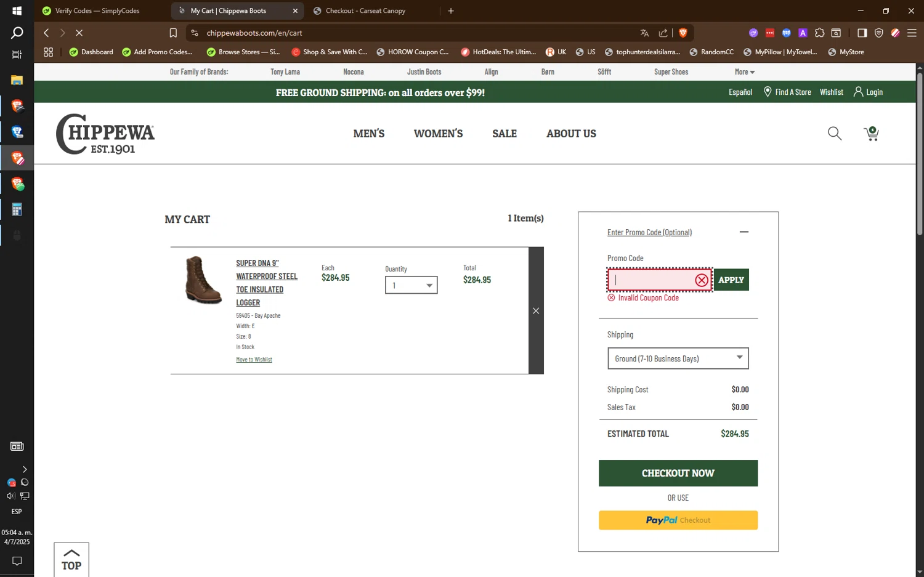Open the Brave VPN shield icon
The width and height of the screenshot is (924, 577).
pyautogui.click(x=878, y=33)
